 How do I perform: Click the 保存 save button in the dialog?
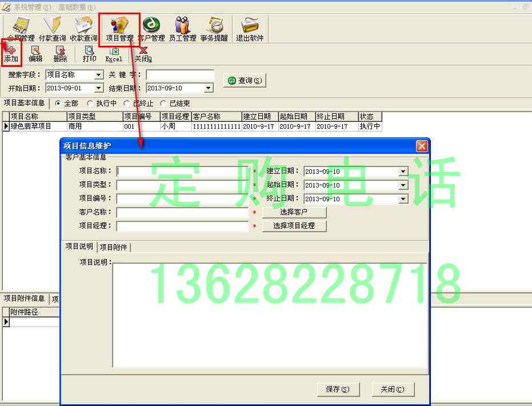pyautogui.click(x=337, y=389)
